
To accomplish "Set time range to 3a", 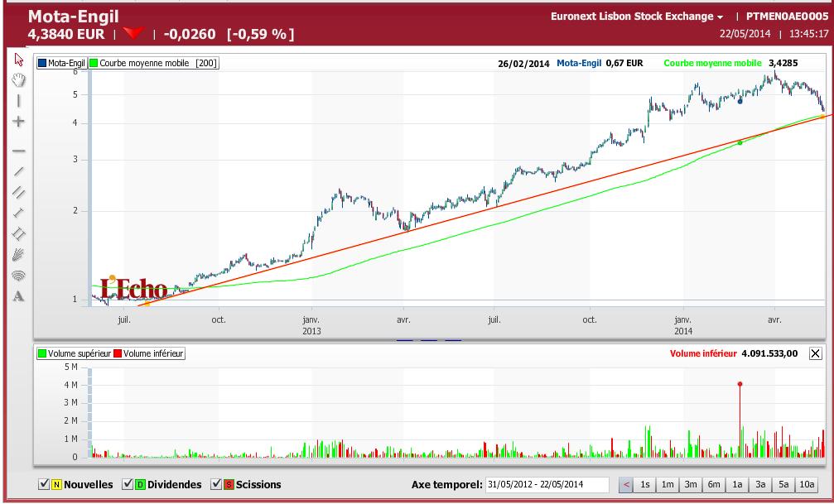I will pyautogui.click(x=760, y=484).
